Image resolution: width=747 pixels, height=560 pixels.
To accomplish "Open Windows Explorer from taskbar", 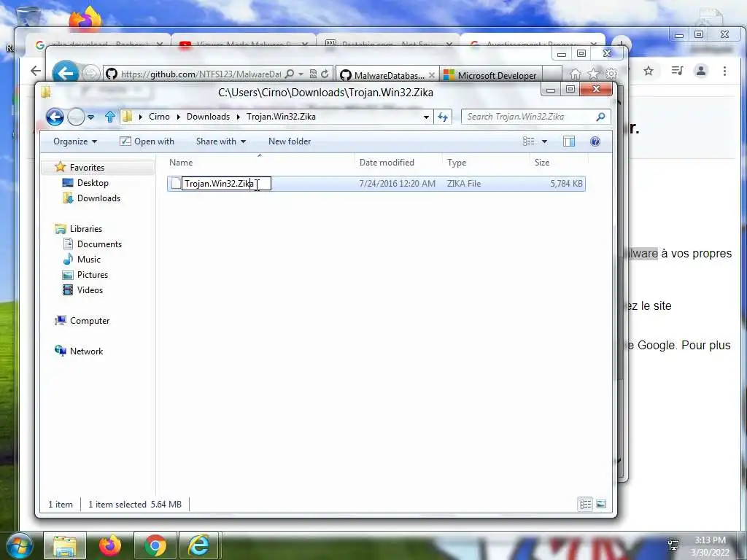I will click(65, 545).
